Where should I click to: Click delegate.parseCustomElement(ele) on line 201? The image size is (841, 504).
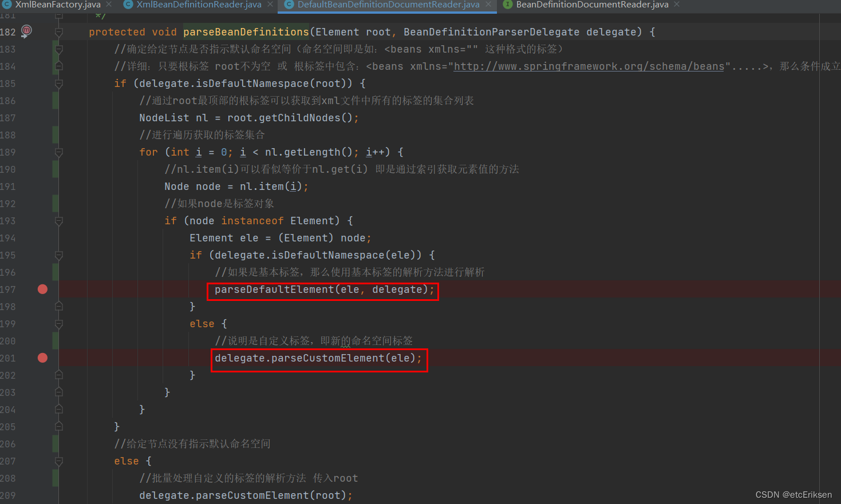(x=315, y=358)
